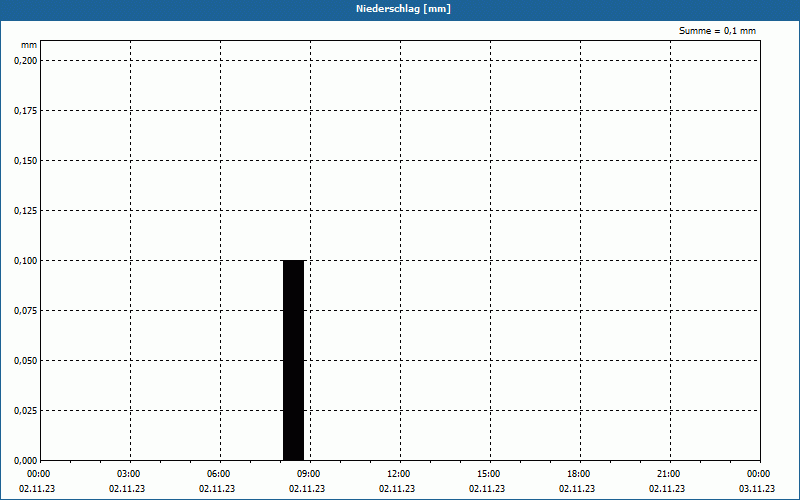Click the 'Summe = 0,1 mm' label
Screen dimensions: 800x500
coord(717,31)
